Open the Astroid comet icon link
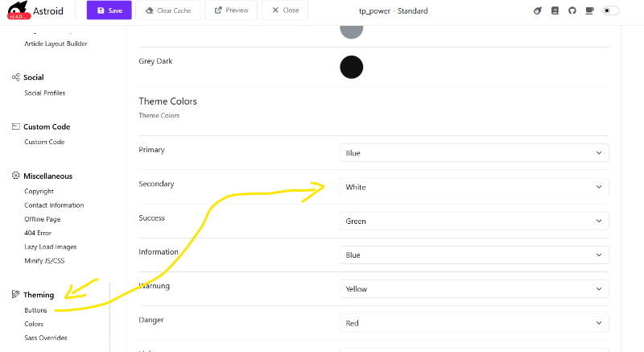 pos(538,10)
